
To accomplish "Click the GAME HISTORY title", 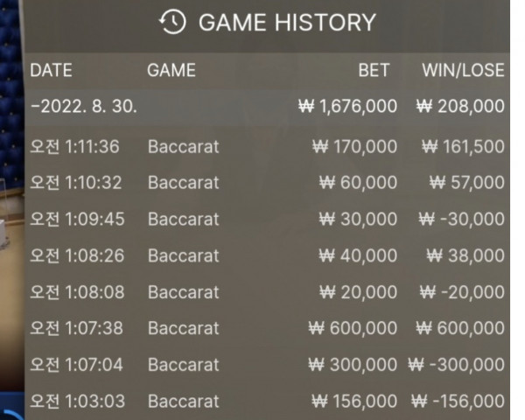I will pos(287,23).
